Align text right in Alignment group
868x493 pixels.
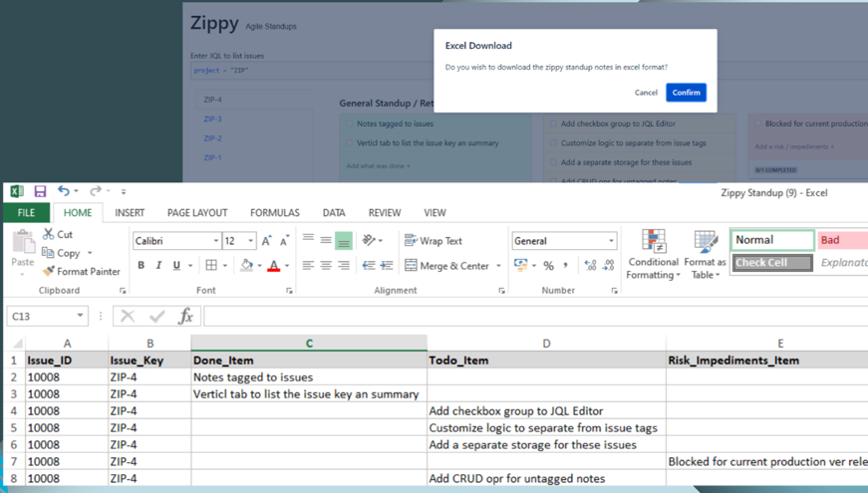[344, 266]
